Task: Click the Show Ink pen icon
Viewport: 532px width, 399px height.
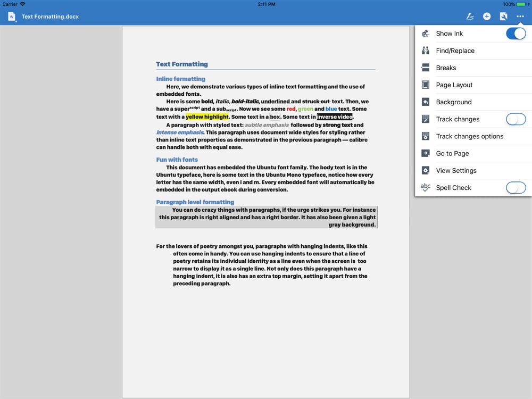Action: [x=426, y=34]
